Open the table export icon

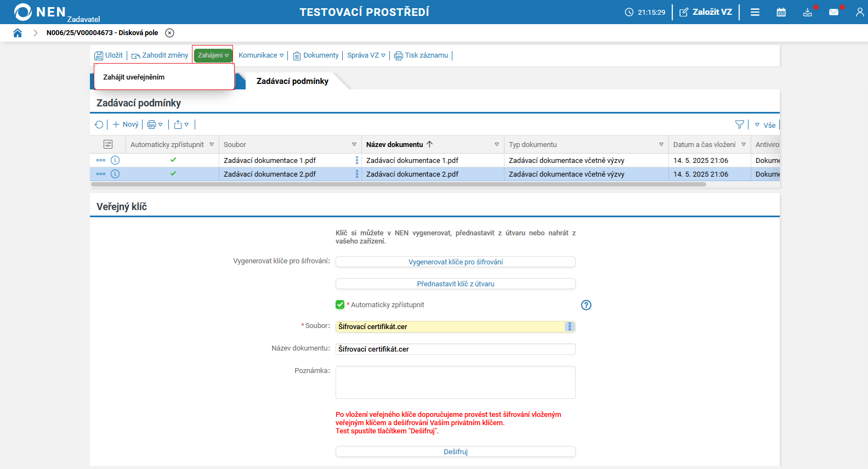tap(178, 125)
